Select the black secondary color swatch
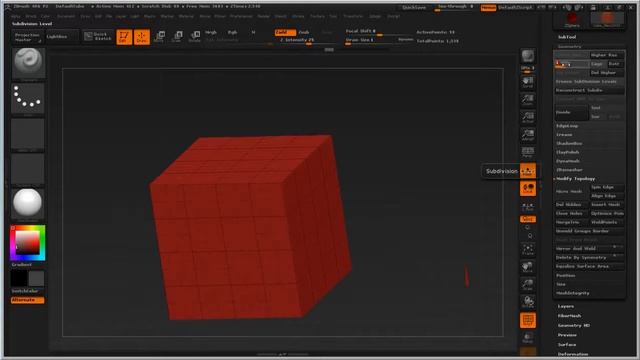 (x=19, y=279)
